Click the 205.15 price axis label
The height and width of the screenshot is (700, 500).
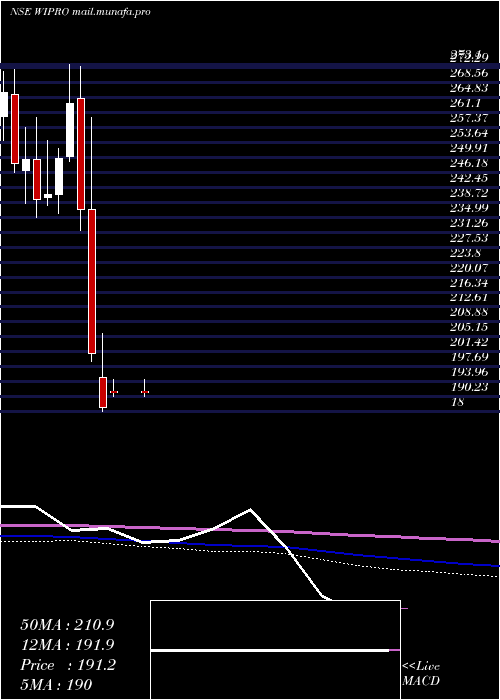[469, 327]
